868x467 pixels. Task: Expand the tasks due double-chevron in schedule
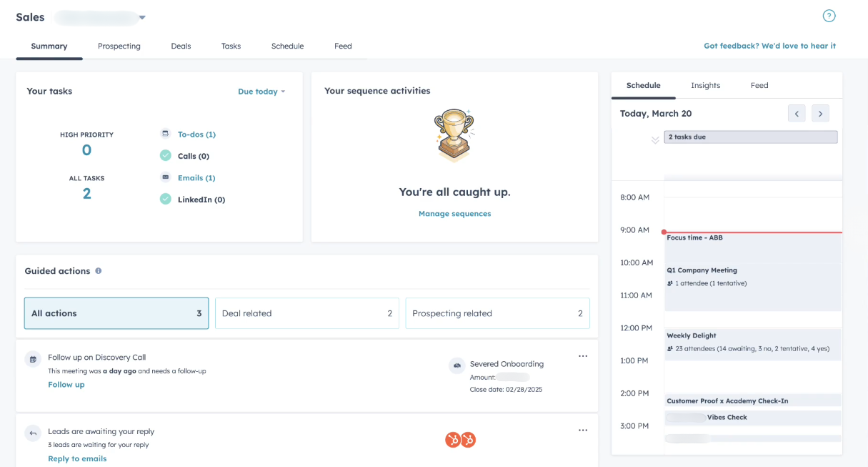pyautogui.click(x=655, y=140)
